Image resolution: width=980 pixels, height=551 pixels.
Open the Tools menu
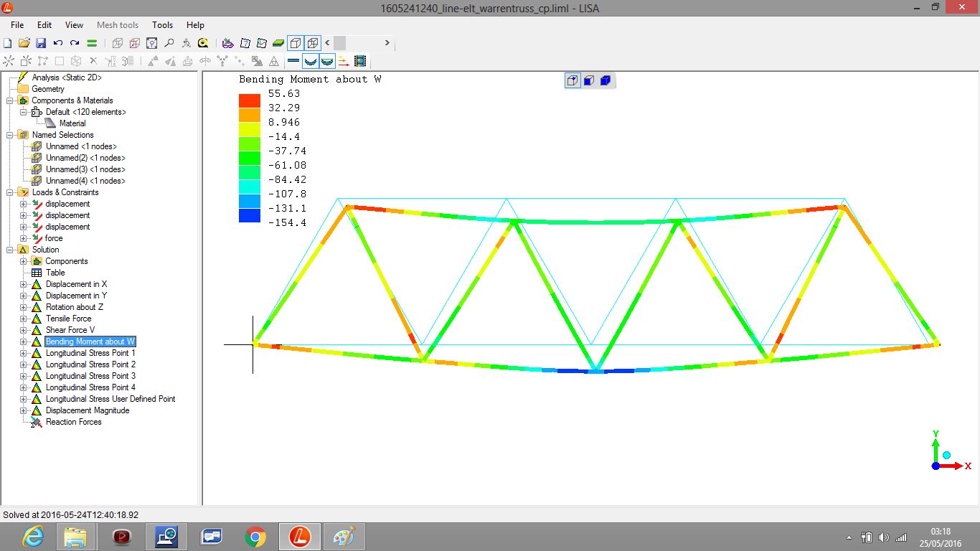coord(162,25)
